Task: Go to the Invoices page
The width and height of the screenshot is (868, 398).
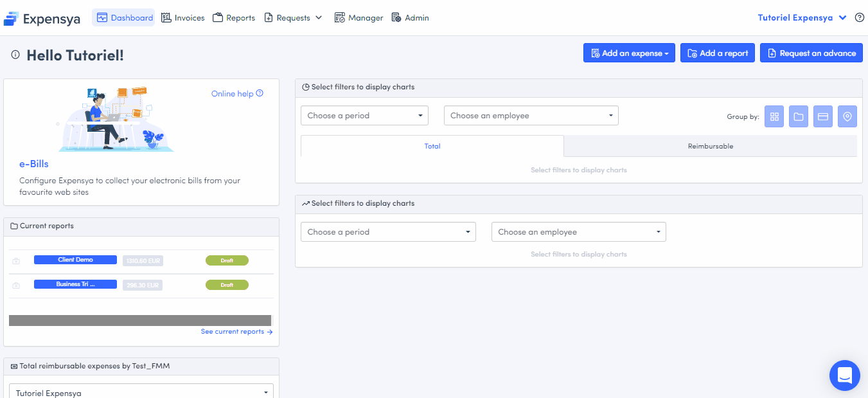Action: 183,18
